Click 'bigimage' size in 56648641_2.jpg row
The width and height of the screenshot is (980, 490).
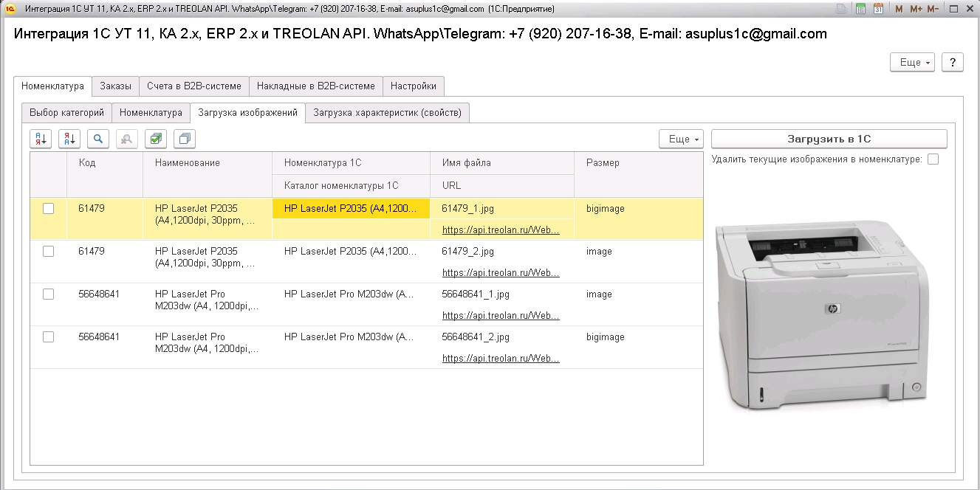pyautogui.click(x=606, y=337)
